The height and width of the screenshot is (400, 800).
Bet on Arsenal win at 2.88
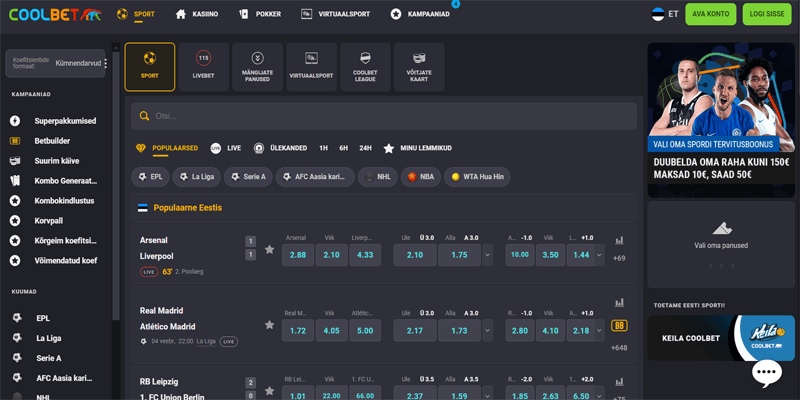tap(298, 255)
